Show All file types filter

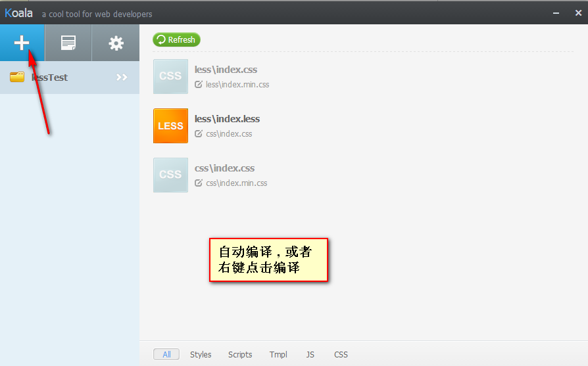click(x=166, y=354)
